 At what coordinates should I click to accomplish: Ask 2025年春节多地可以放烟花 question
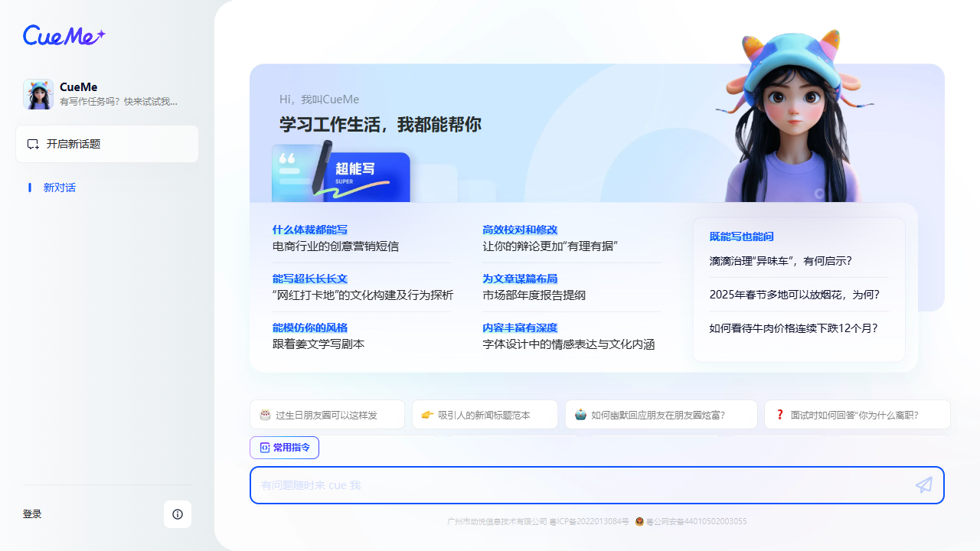794,295
